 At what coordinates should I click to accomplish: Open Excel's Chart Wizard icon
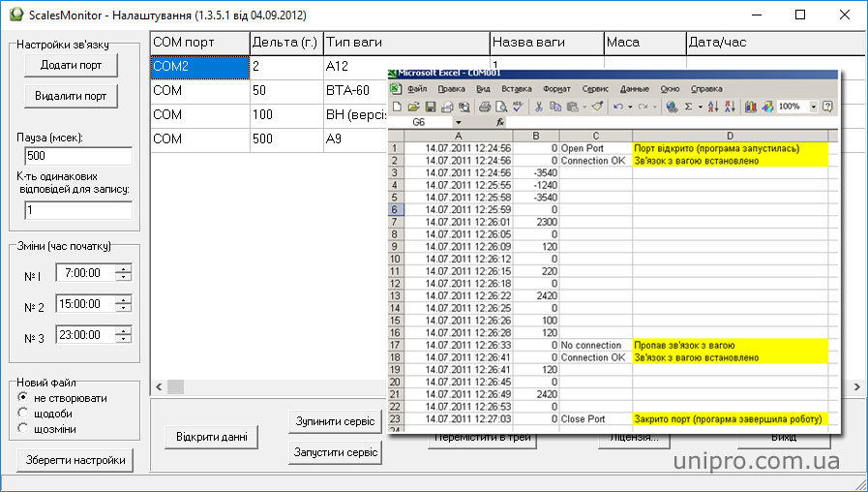point(751,107)
